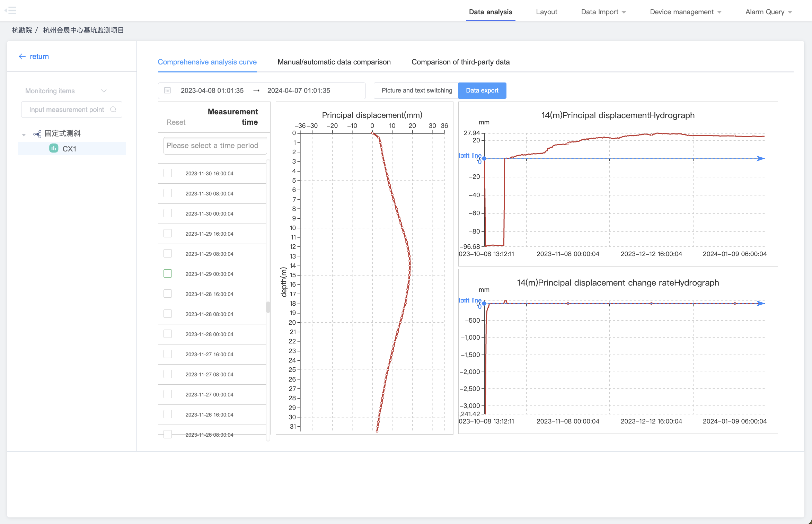Click the green CX1 chart icon
812x524 pixels.
click(x=54, y=148)
